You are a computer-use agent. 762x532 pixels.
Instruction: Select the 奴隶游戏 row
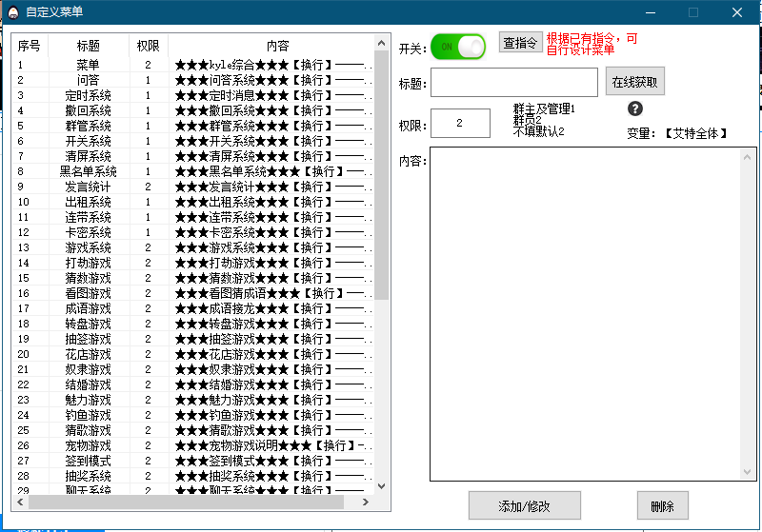(x=193, y=369)
